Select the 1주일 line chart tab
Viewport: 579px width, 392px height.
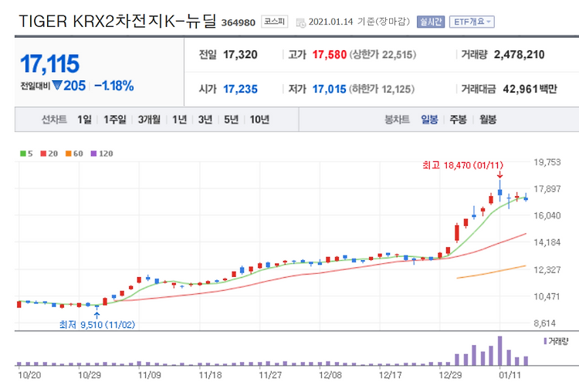(x=115, y=120)
